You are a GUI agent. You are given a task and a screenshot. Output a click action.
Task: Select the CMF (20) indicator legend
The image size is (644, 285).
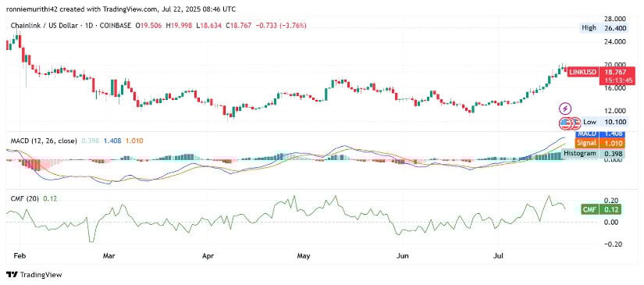(25, 199)
